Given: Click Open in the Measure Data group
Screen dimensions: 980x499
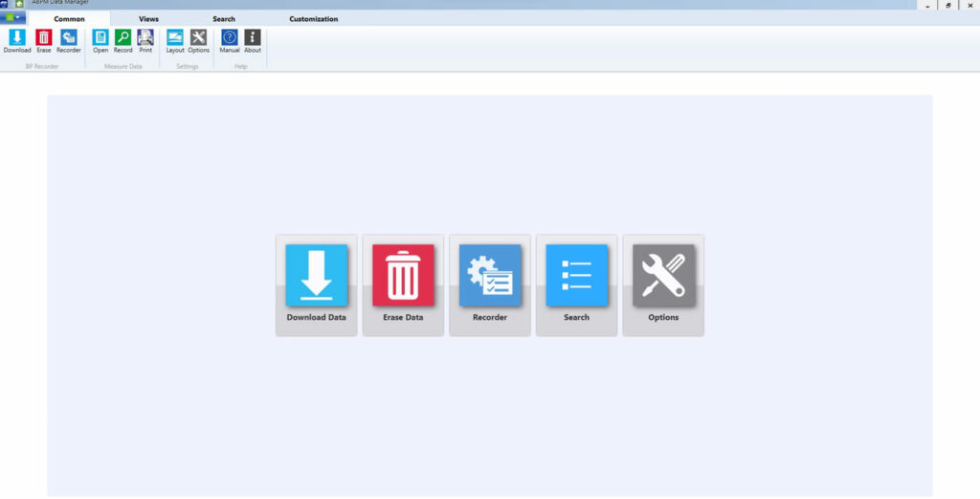Looking at the screenshot, I should (100, 39).
